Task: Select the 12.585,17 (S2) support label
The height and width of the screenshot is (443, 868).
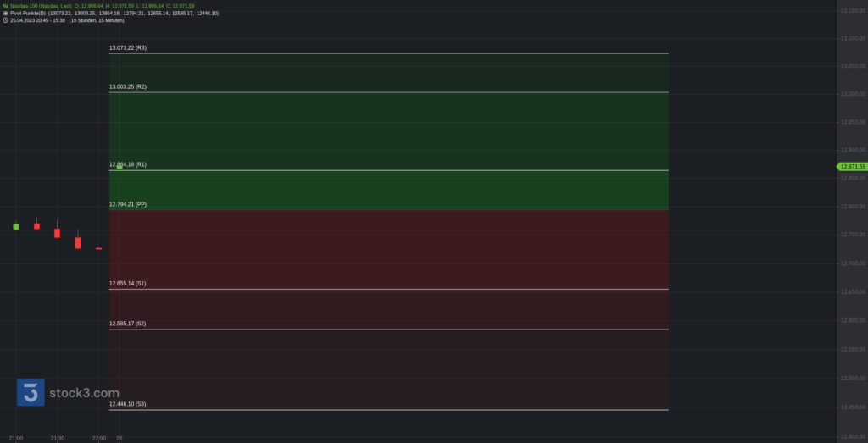Action: (128, 324)
